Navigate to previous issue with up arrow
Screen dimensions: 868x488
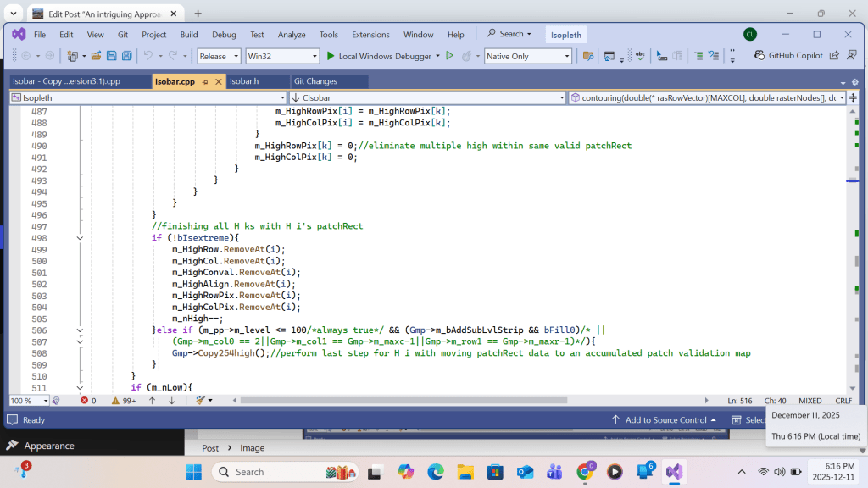coord(153,400)
